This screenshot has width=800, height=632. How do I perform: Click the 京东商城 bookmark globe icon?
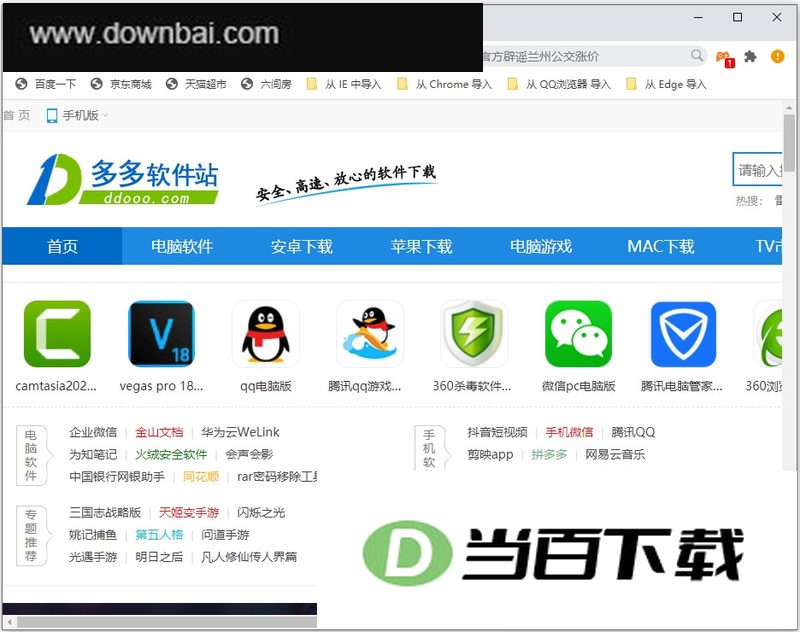[96, 84]
